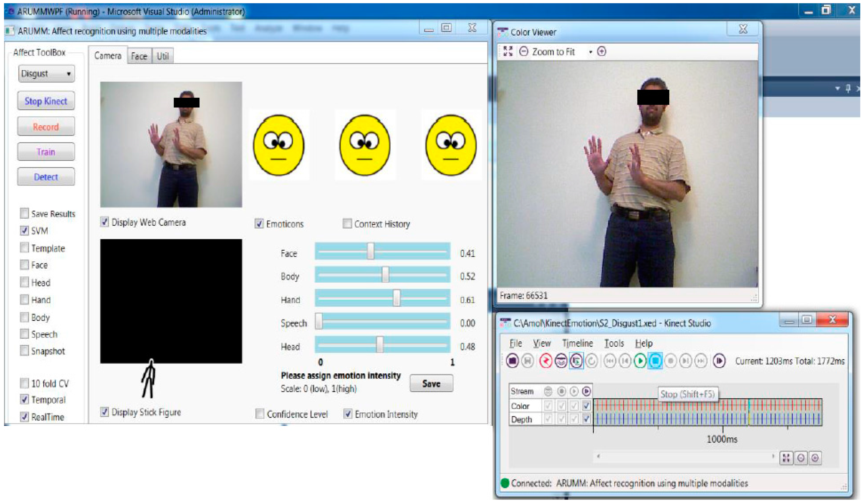Enable the Confidence Level checkbox

(260, 414)
